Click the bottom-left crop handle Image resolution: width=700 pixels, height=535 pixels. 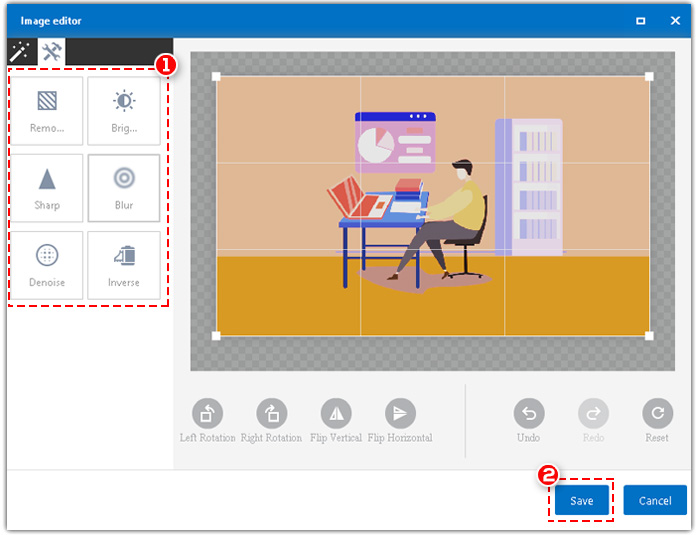pos(216,336)
